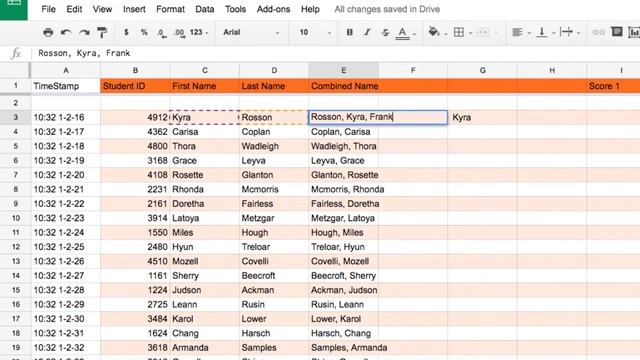
Task: Redo the last action
Action: (84, 32)
